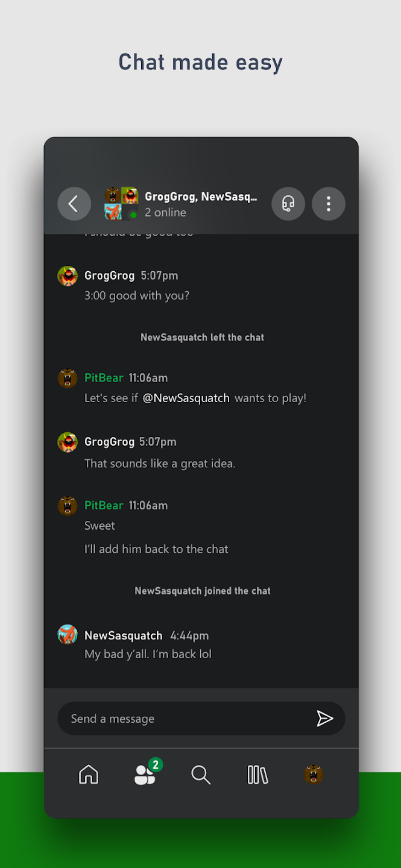
Task: Select GrogGrog's message '3:00 good with you?'
Action: pos(137,295)
